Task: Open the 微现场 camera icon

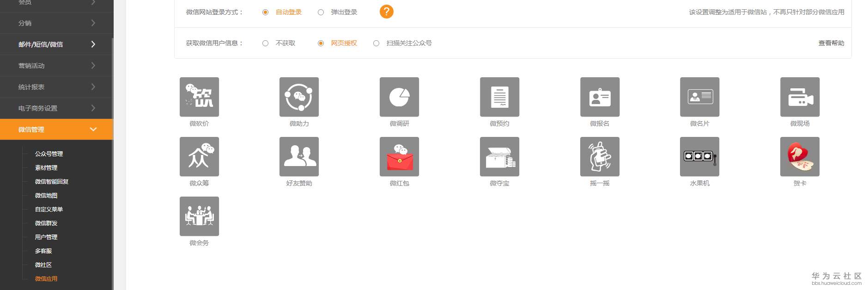Action: pos(800,97)
